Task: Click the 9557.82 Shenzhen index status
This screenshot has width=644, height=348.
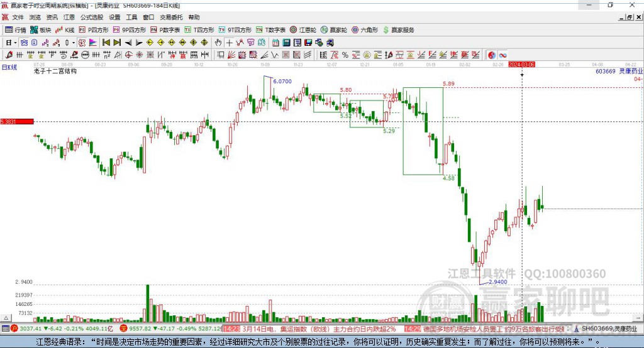Action: tap(140, 329)
